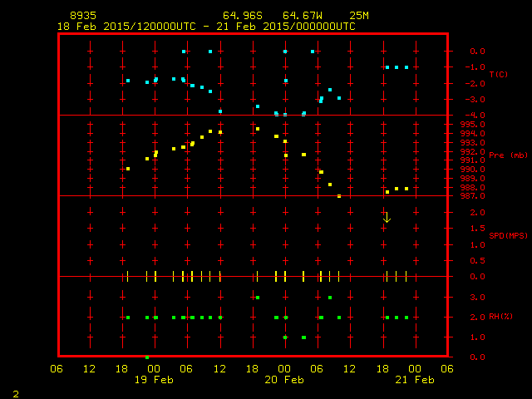Click the station ID 8935

click(83, 16)
